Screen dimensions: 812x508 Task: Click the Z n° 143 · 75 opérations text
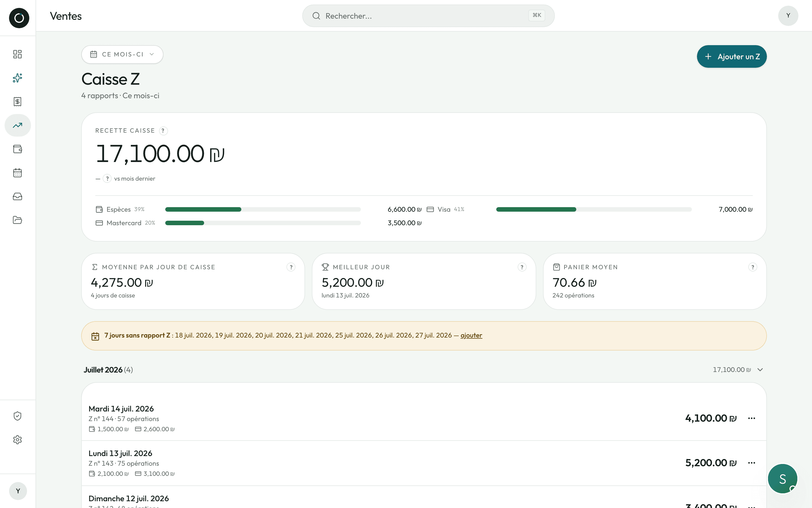(x=124, y=464)
